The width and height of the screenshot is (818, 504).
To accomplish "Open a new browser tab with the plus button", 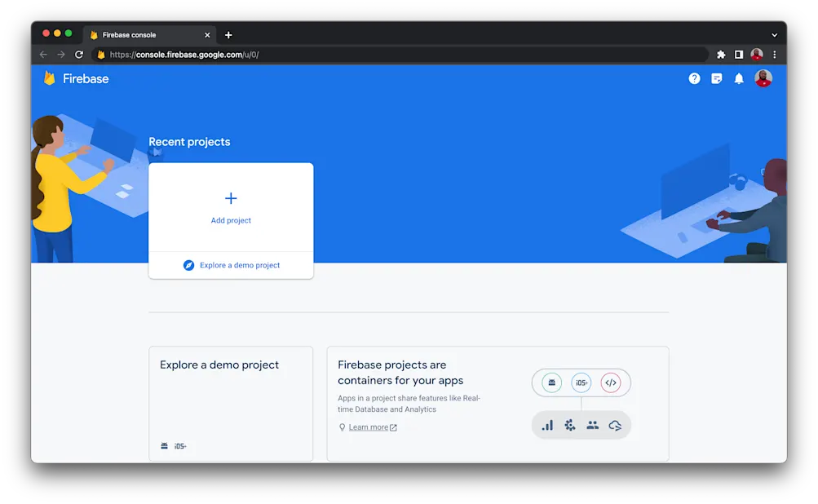I will [x=228, y=34].
